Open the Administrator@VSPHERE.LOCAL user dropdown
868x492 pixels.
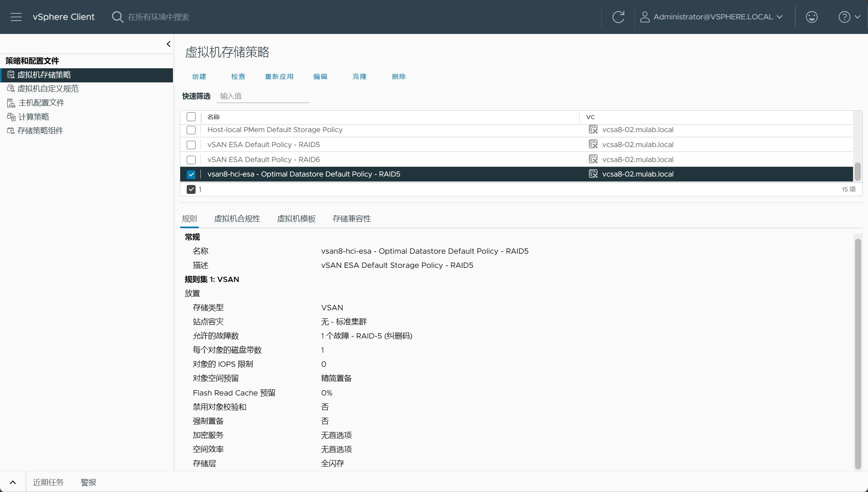(718, 17)
